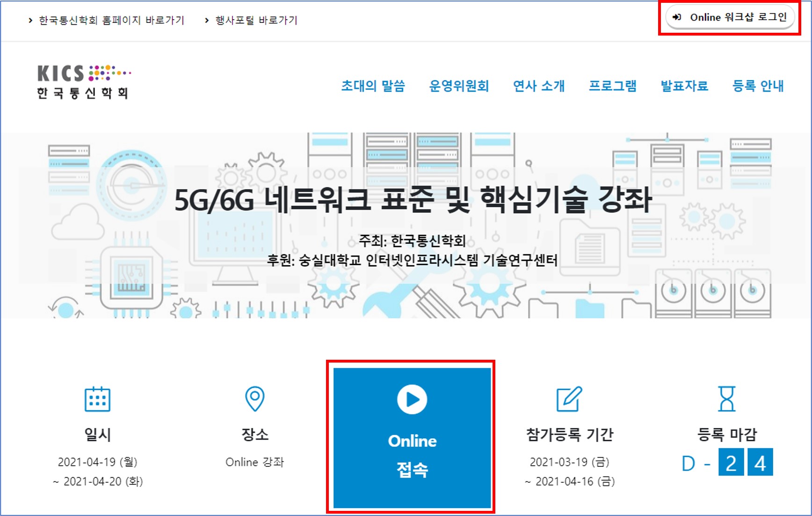This screenshot has height=516, width=812.
Task: Click the KICS 한국통신학회 logo
Action: point(83,82)
